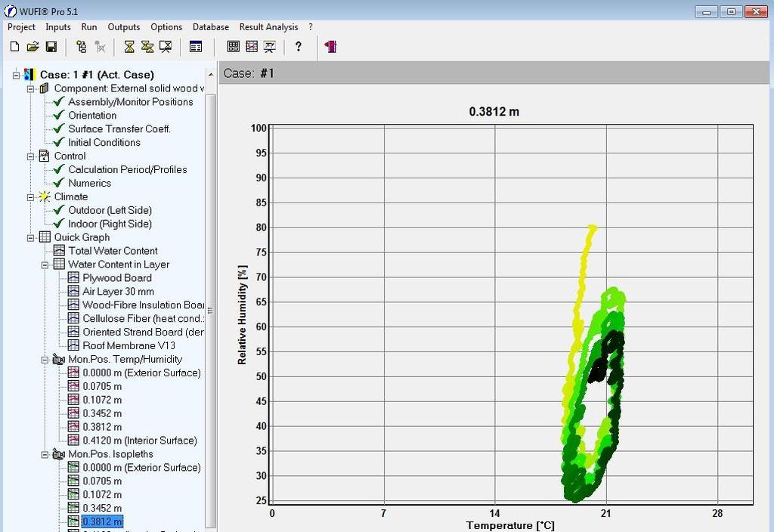
Task: Click the tree panel scroll-up arrow
Action: (x=211, y=75)
